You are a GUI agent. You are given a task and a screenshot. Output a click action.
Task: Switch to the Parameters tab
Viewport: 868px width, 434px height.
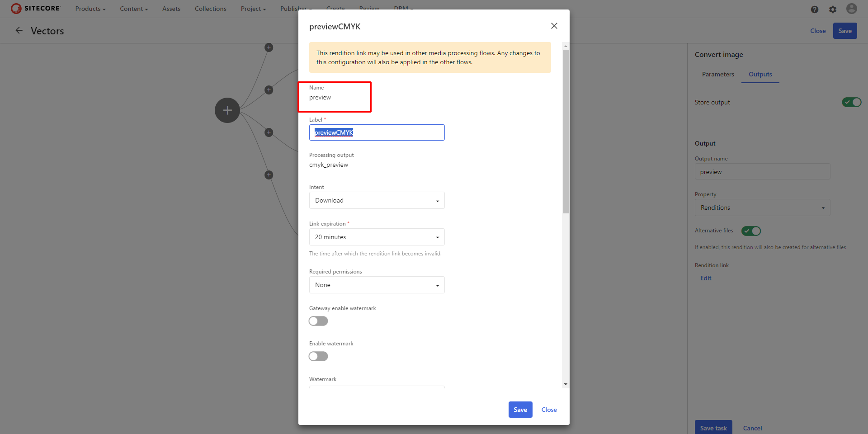[718, 74]
